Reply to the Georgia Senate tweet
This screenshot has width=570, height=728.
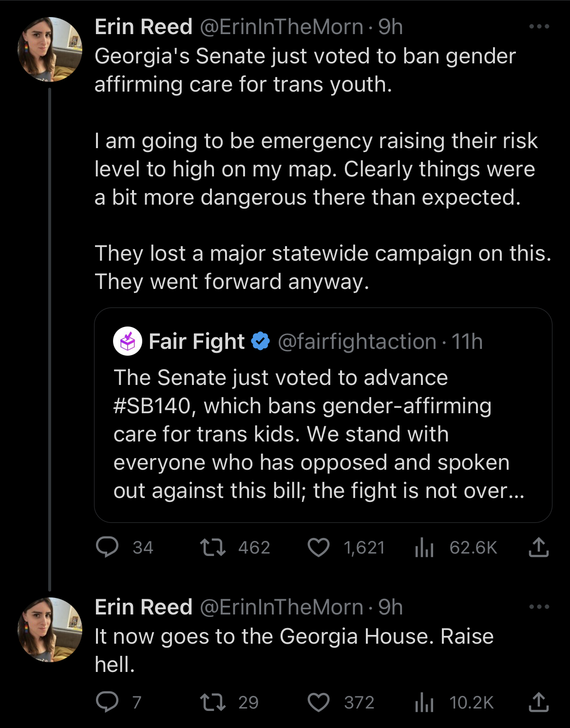tap(107, 547)
